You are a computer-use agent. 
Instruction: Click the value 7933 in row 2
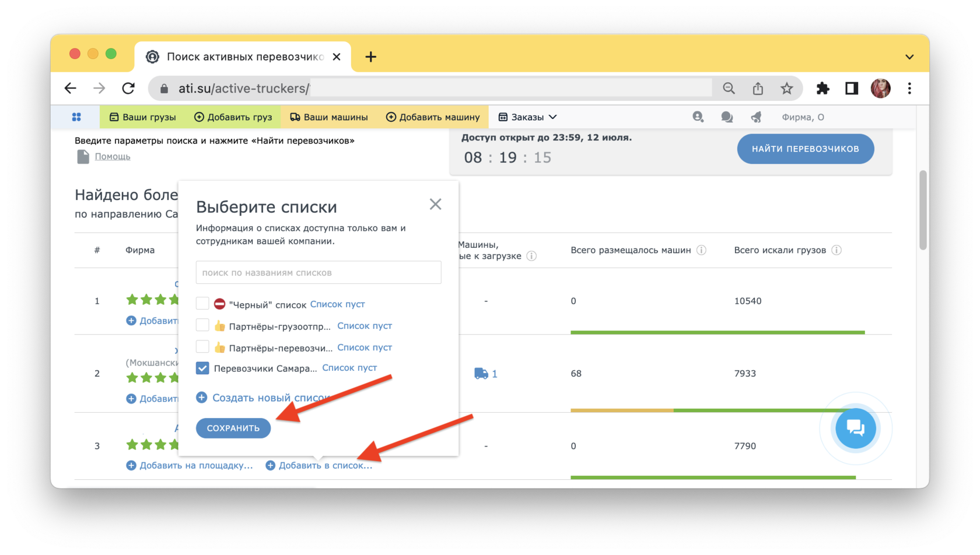pos(745,373)
